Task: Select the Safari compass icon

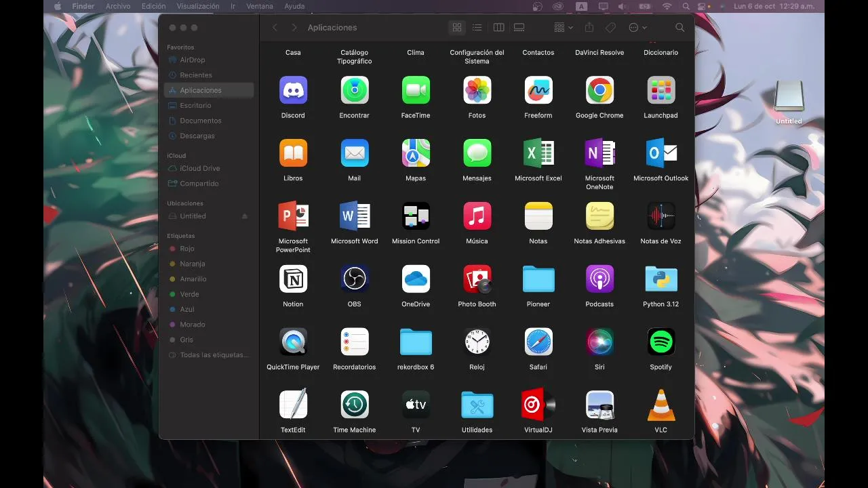Action: (x=538, y=342)
